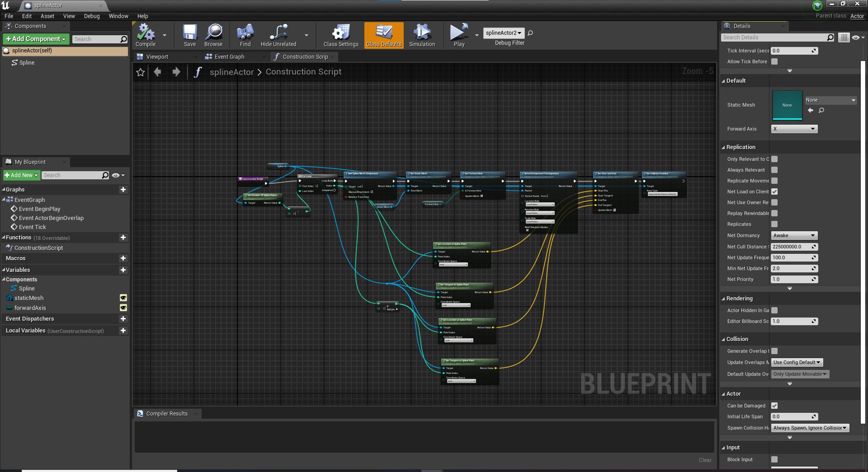This screenshot has width=868, height=472.
Task: Enable Replicates checkbox
Action: tap(774, 224)
